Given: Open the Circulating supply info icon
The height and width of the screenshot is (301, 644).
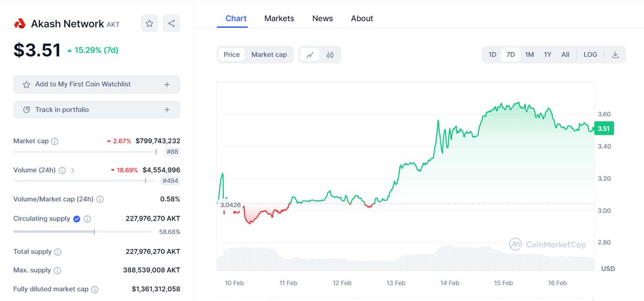Looking at the screenshot, I should pos(87,219).
